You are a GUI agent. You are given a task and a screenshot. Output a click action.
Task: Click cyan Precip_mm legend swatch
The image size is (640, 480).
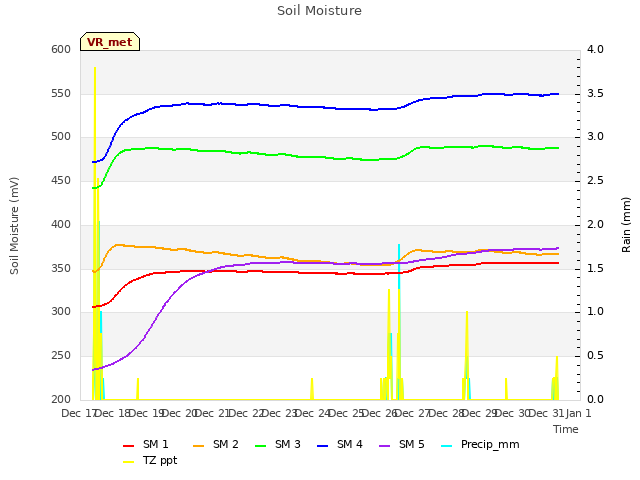pos(447,446)
